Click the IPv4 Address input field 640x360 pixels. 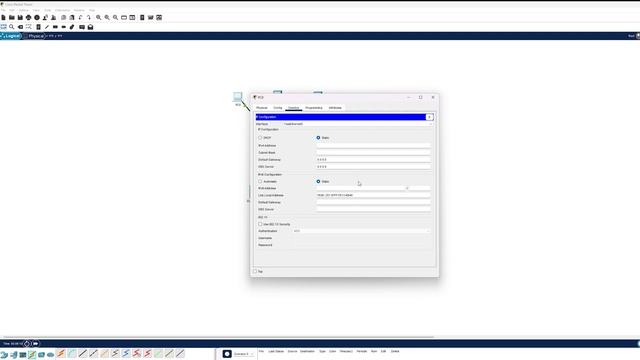coord(373,145)
